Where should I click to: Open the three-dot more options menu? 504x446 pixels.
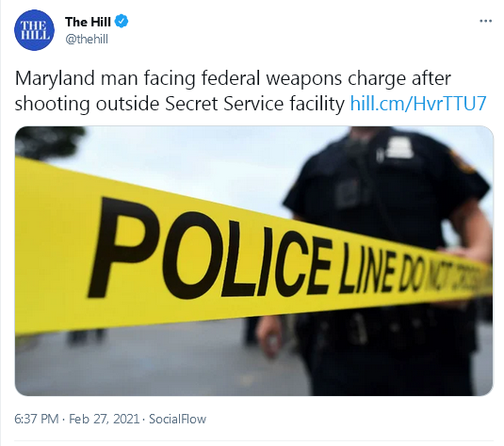pos(485,22)
